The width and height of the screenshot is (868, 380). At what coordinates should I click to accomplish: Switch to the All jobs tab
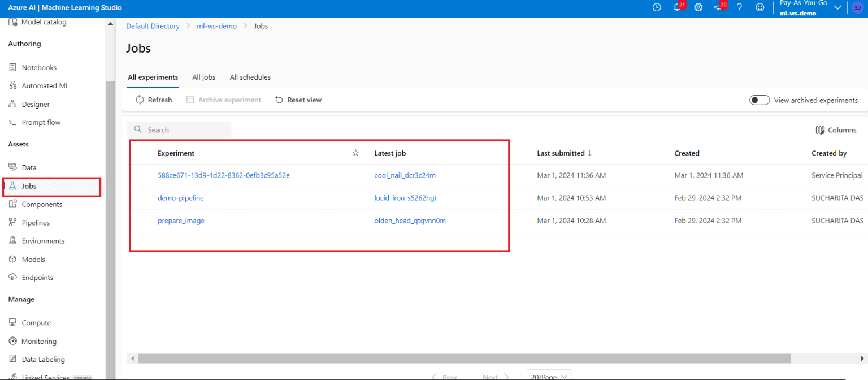[x=203, y=77]
